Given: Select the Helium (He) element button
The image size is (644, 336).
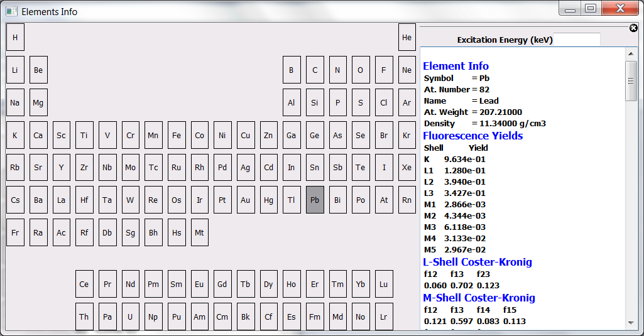Looking at the screenshot, I should click(x=407, y=38).
